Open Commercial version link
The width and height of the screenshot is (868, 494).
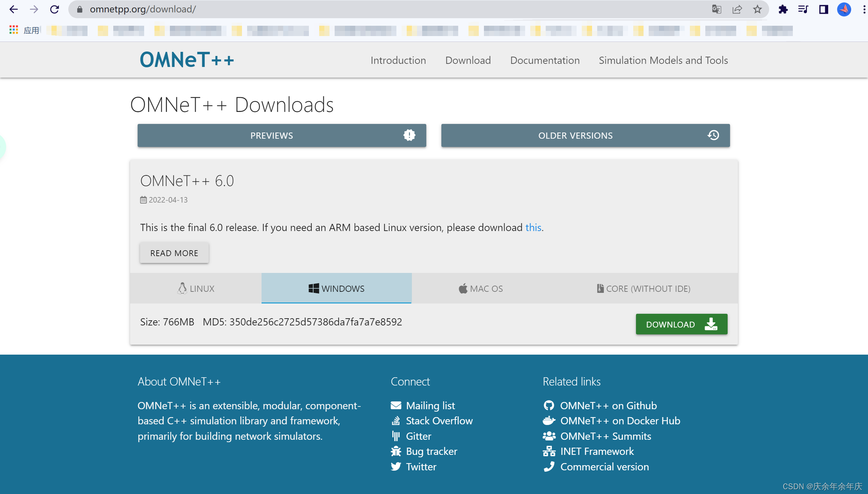[604, 467]
